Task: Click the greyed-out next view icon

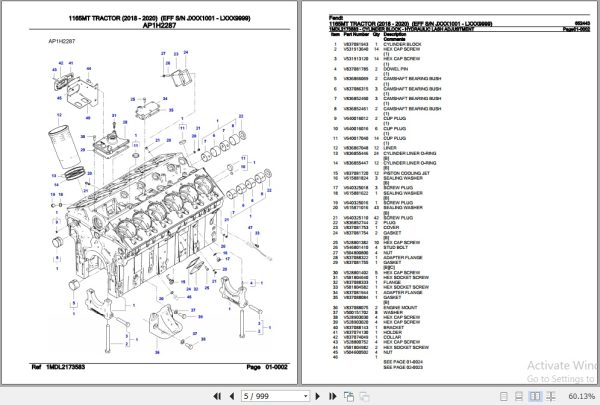Action: [x=364, y=397]
